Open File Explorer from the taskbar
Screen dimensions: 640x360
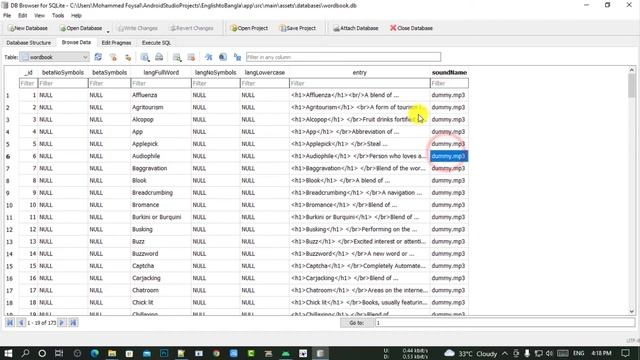click(112, 353)
